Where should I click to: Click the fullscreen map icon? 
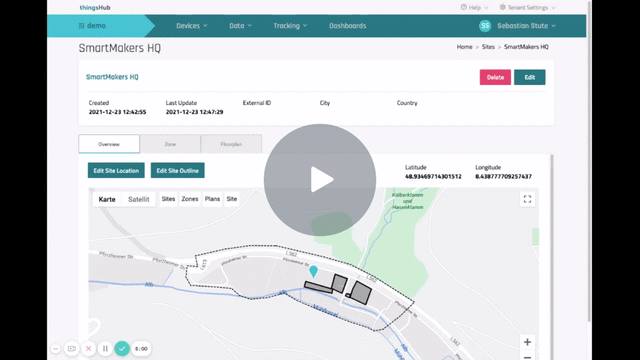(527, 199)
